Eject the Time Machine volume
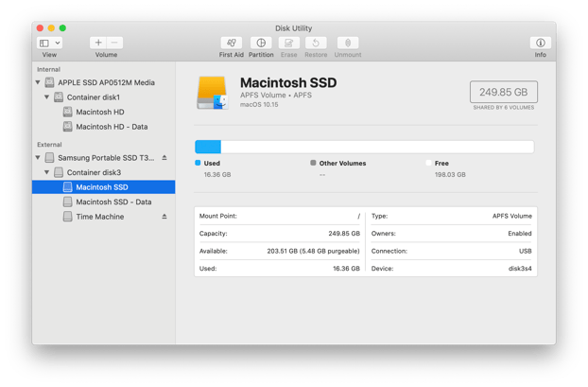Screen dimensions: 588x387 (164, 217)
